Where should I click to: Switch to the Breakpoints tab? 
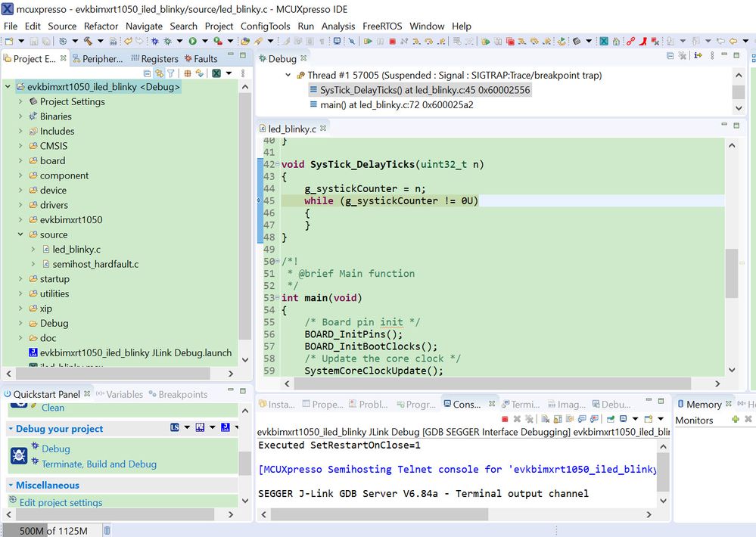pyautogui.click(x=178, y=394)
